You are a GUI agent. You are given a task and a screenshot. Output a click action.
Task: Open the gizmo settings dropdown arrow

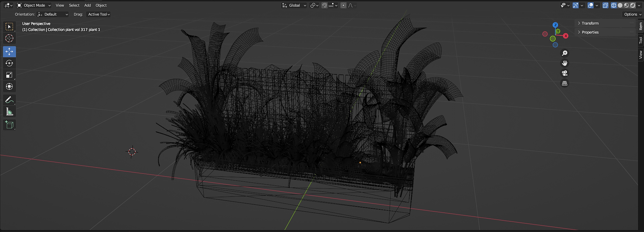tap(582, 5)
